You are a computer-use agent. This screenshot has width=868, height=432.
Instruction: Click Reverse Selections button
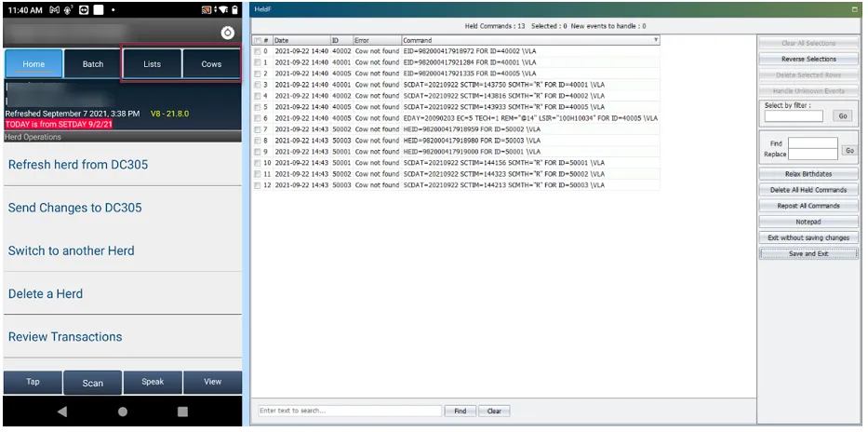click(x=808, y=59)
